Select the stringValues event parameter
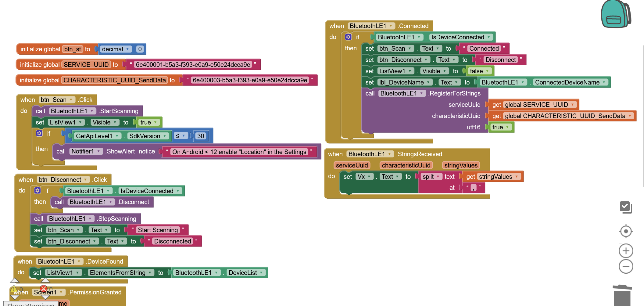 pos(461,165)
